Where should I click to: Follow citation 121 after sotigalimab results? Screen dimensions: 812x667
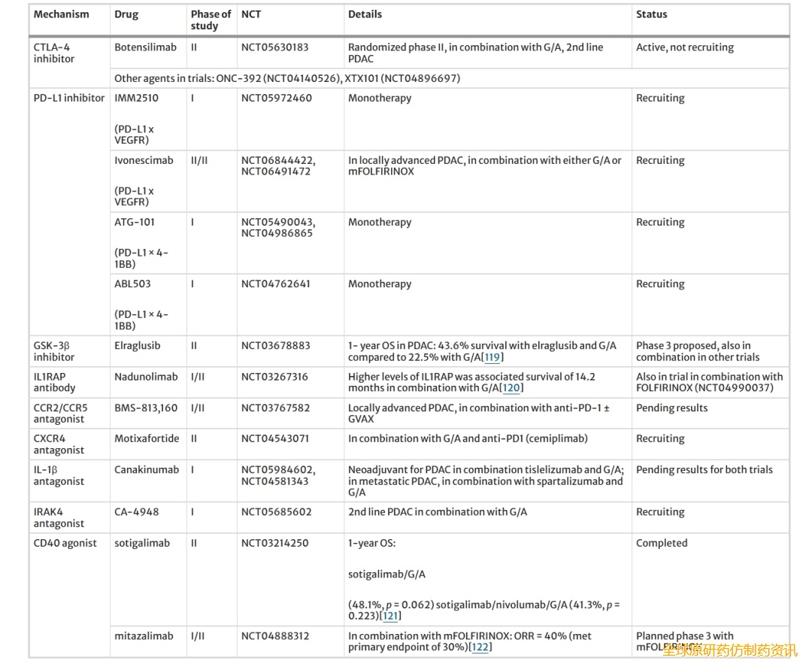click(x=390, y=616)
